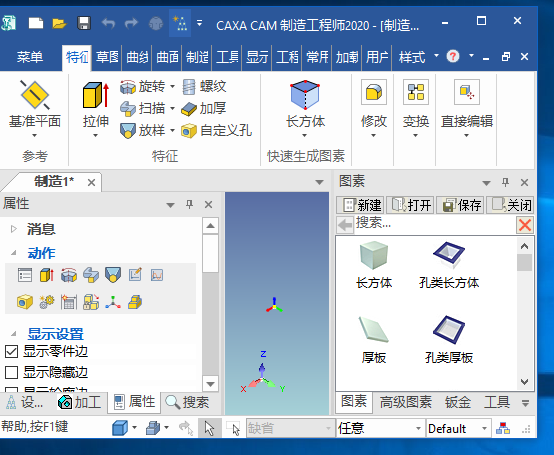The image size is (554, 455).
Task: Toggle the 显示零件边 checkbox
Action: click(11, 351)
